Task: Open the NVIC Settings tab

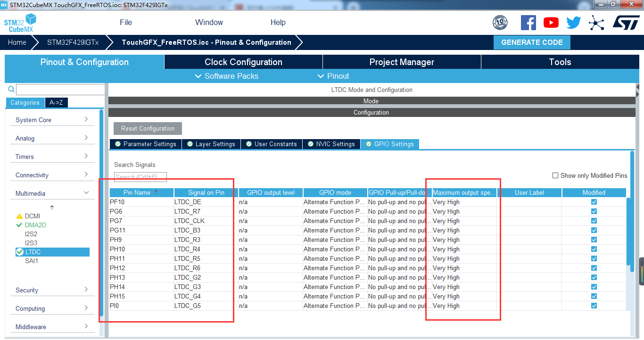Action: point(331,144)
